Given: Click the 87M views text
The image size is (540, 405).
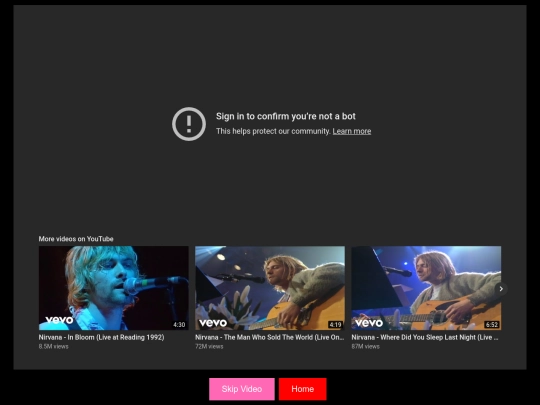Looking at the screenshot, I should pos(365,346).
